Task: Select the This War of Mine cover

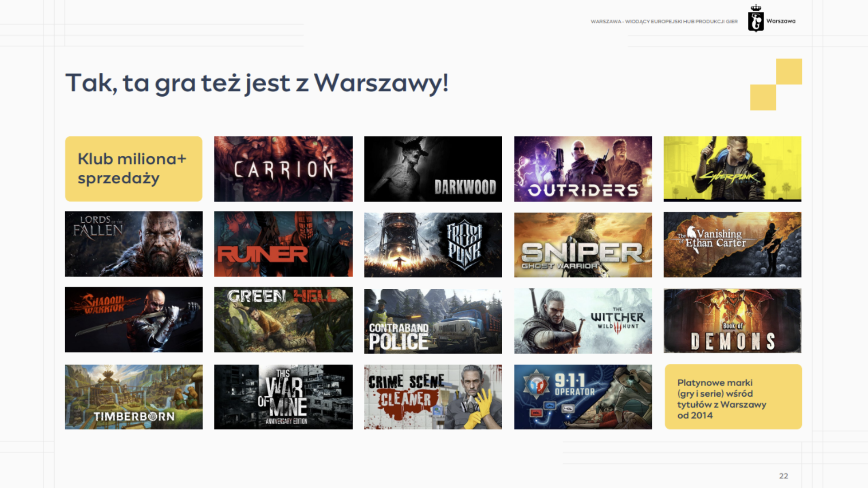Action: point(283,397)
